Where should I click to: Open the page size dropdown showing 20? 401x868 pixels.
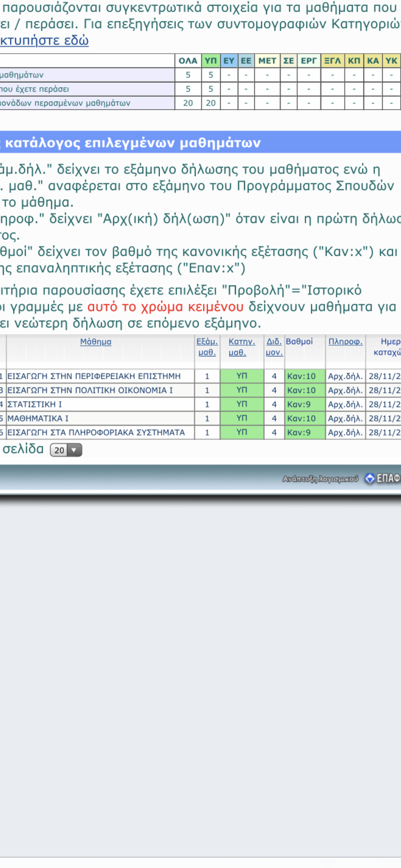(x=66, y=450)
